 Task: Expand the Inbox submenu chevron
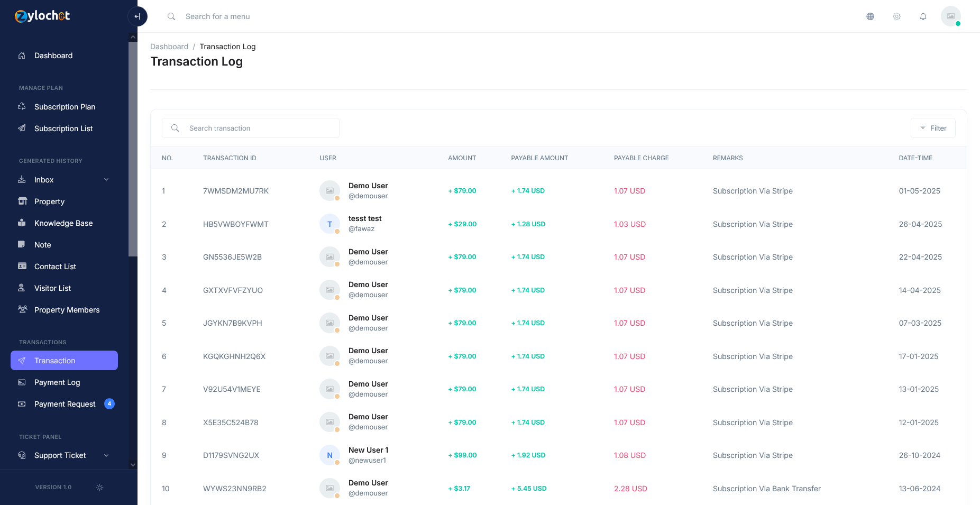(106, 180)
